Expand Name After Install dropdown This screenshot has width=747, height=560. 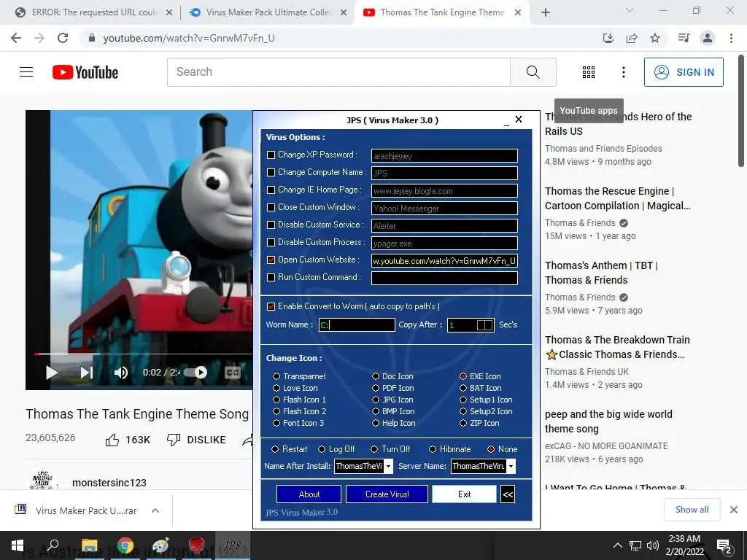click(x=388, y=466)
